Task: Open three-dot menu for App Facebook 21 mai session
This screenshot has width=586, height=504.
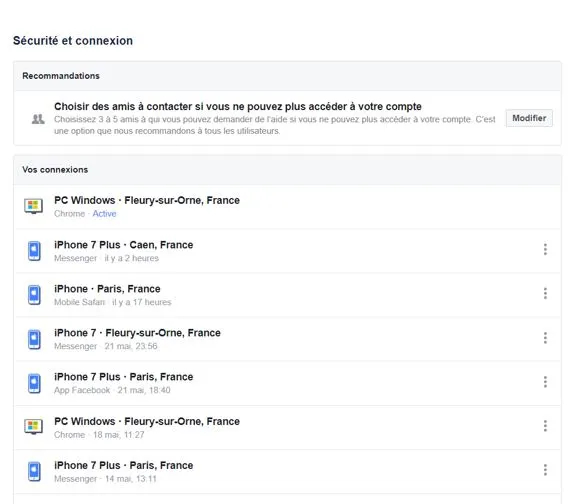Action: point(545,382)
